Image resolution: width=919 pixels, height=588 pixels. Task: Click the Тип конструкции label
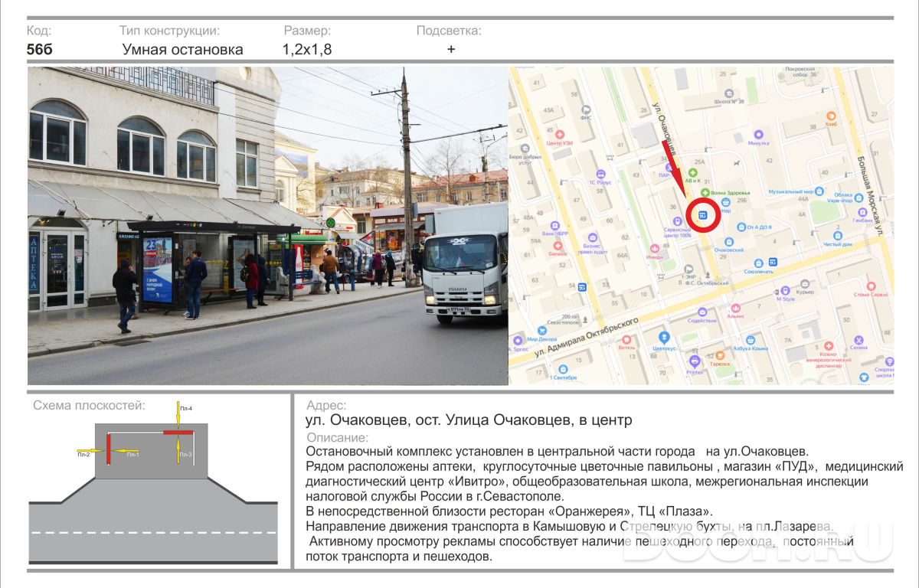169,31
